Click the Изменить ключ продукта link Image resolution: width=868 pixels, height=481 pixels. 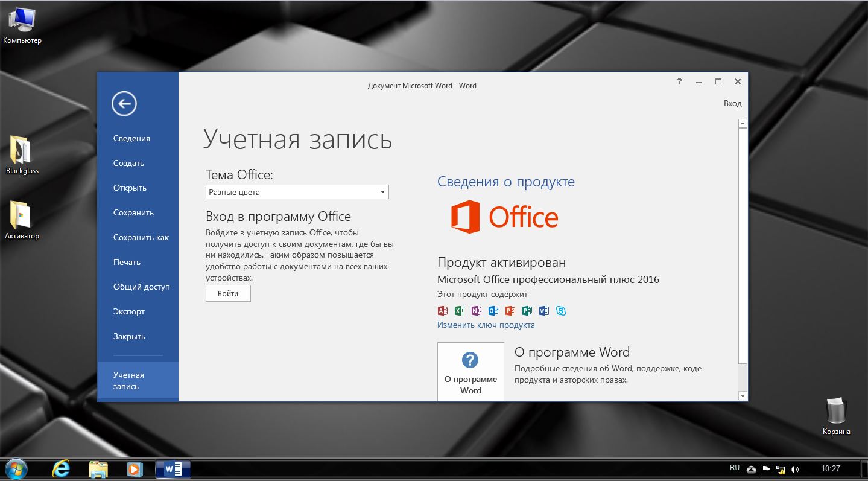point(486,325)
